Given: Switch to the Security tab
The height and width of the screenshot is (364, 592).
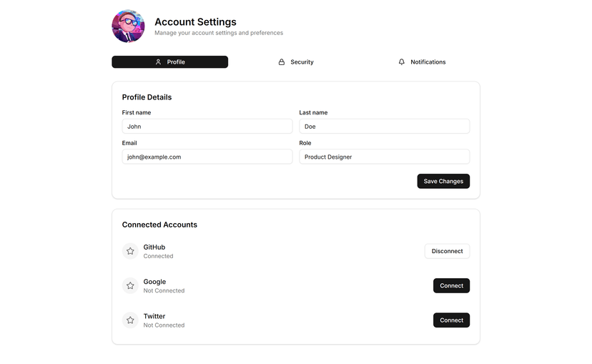Looking at the screenshot, I should pos(296,62).
